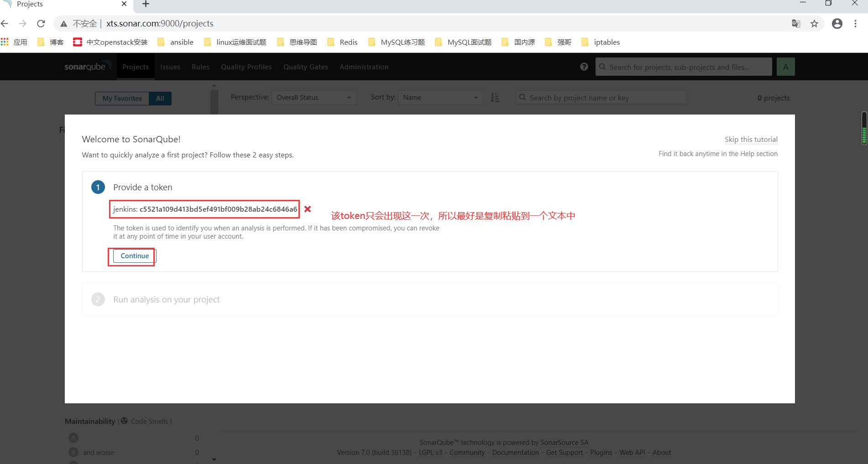Open the Perspective Overall Status dropdown
The image size is (868, 464).
click(x=314, y=98)
